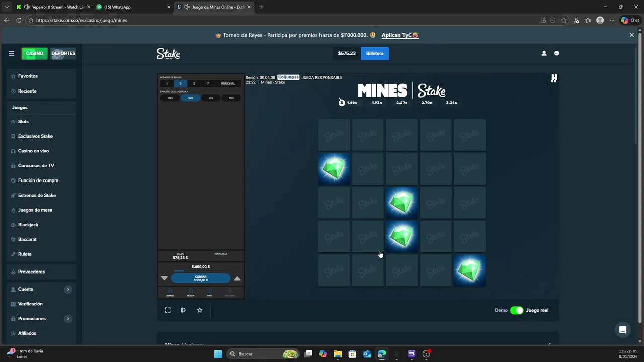Select 1 mine option
Screen dimensions: 644x362
[x=167, y=84]
